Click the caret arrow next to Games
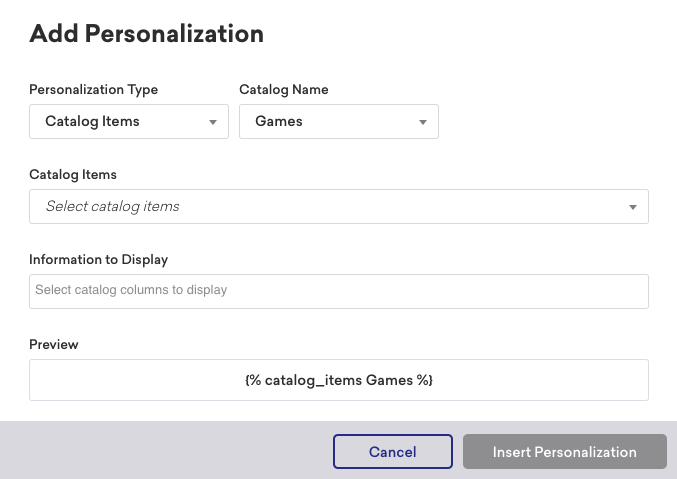The width and height of the screenshot is (677, 479). click(x=423, y=122)
